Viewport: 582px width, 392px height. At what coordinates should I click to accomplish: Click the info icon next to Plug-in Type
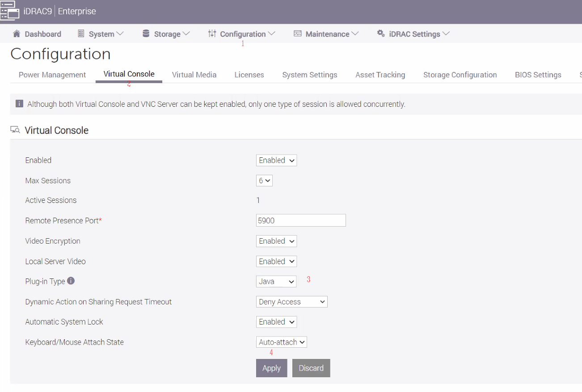(x=71, y=281)
